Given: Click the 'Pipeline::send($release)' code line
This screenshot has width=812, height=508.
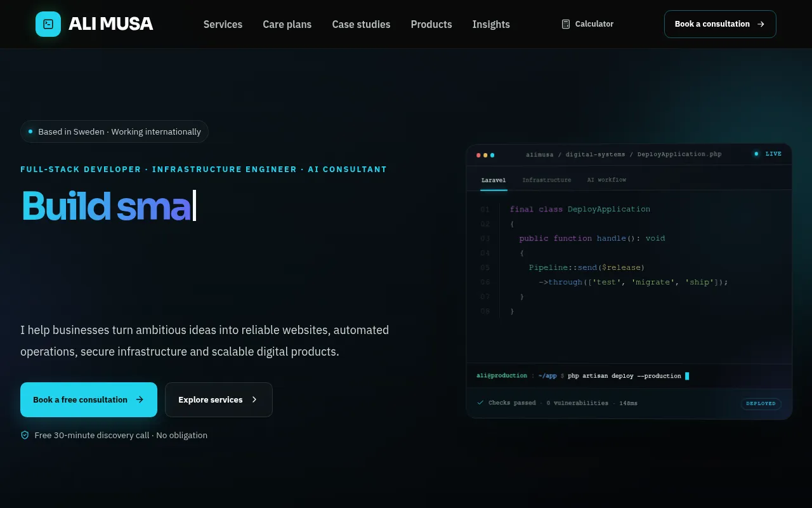Looking at the screenshot, I should 587,267.
